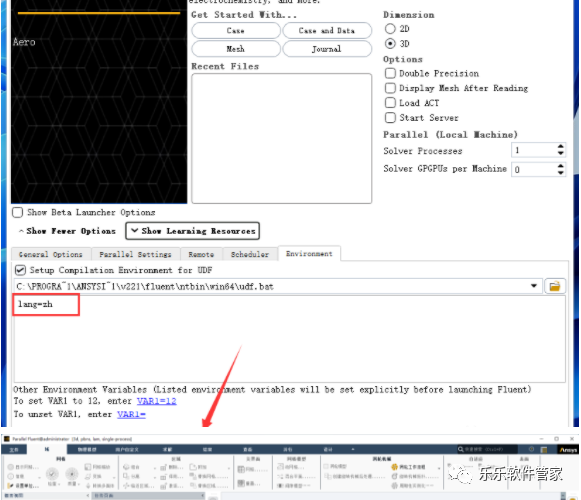Select the Environment tab
The height and width of the screenshot is (500, 581).
click(309, 254)
